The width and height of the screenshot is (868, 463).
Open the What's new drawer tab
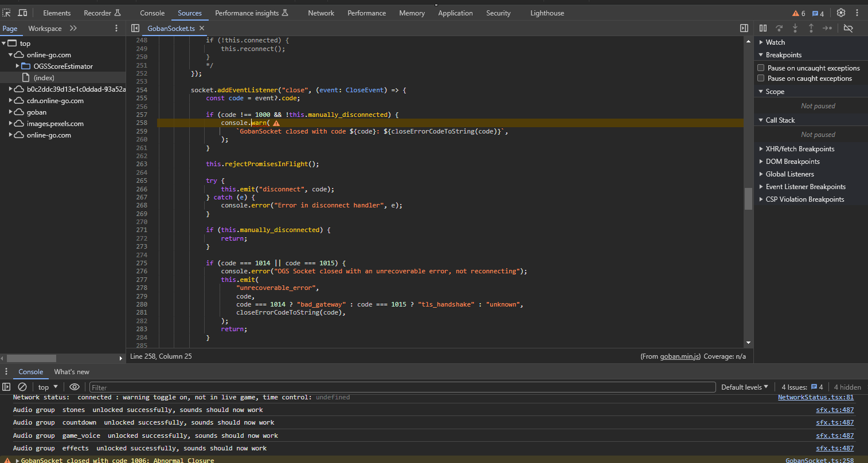pos(72,372)
